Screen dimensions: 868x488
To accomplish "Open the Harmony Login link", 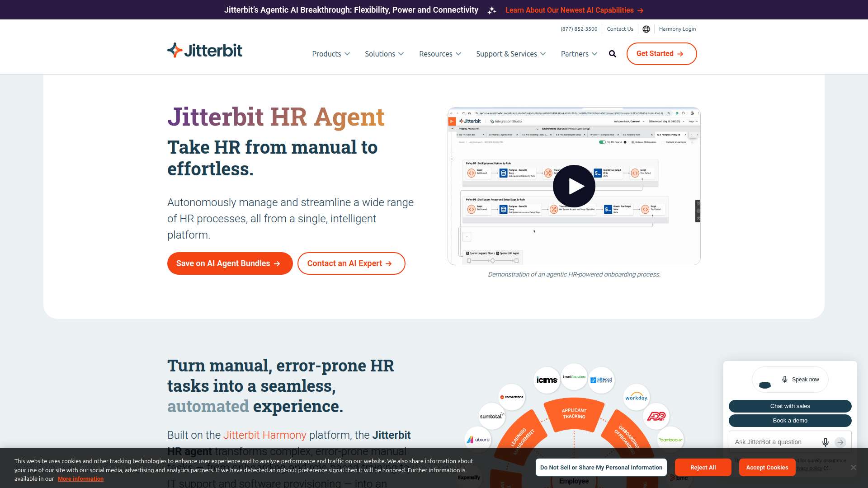I will [677, 29].
